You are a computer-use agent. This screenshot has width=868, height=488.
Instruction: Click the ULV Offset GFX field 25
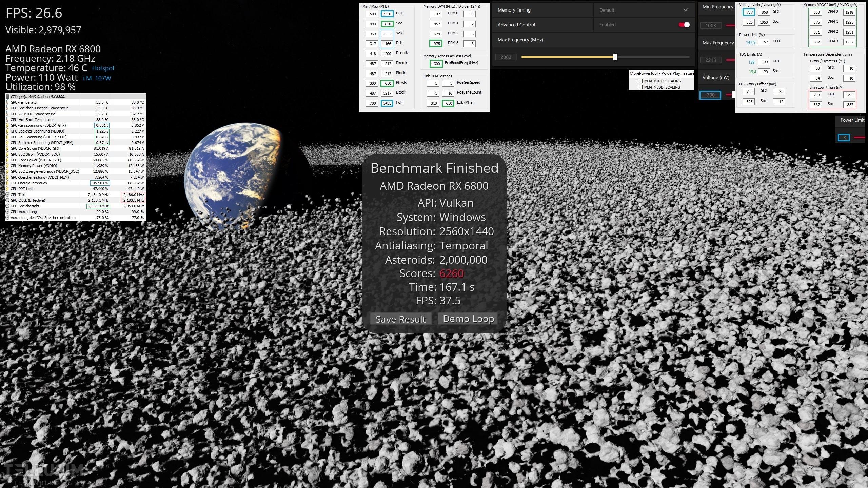point(779,91)
